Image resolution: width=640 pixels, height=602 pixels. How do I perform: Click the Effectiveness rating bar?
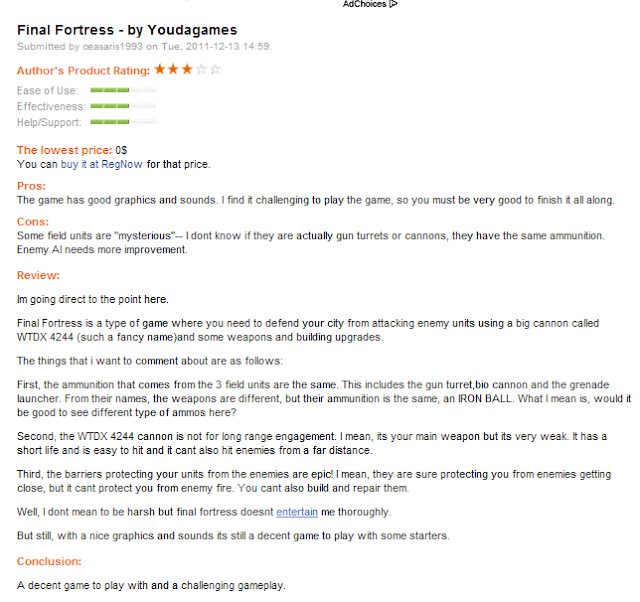[123, 106]
